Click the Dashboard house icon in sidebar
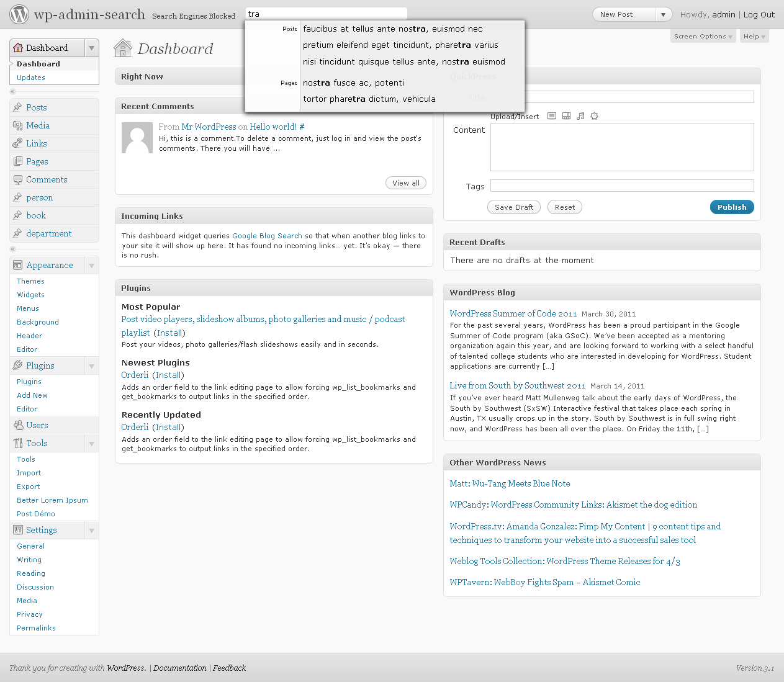 point(18,48)
